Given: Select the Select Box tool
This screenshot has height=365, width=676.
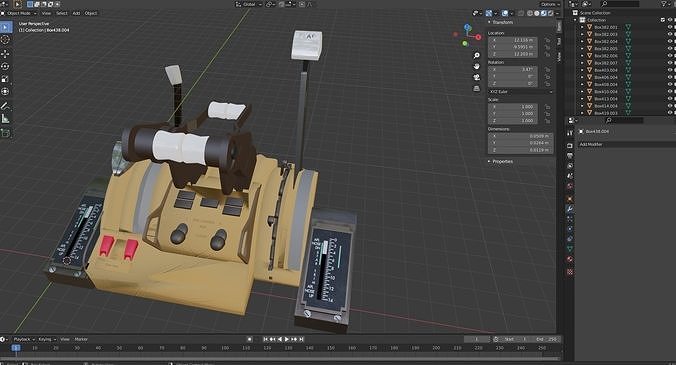Looking at the screenshot, I should tap(6, 28).
